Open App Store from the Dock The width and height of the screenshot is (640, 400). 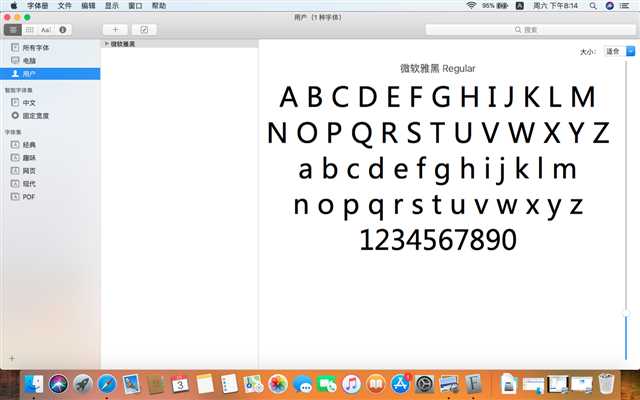coord(400,384)
